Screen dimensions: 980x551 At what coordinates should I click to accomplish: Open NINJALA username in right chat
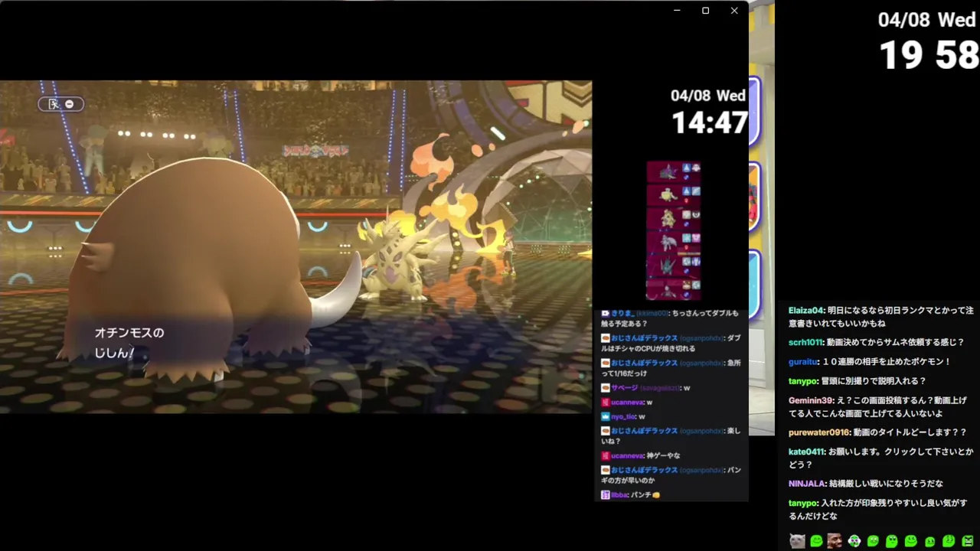coord(807,484)
